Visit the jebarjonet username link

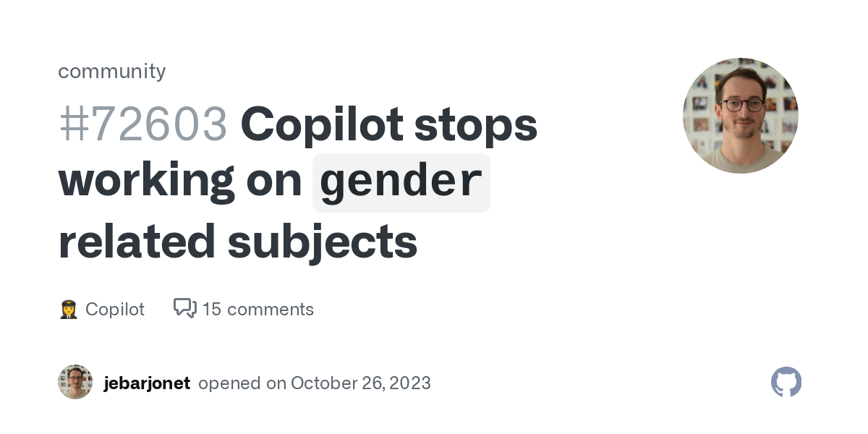[x=147, y=383]
